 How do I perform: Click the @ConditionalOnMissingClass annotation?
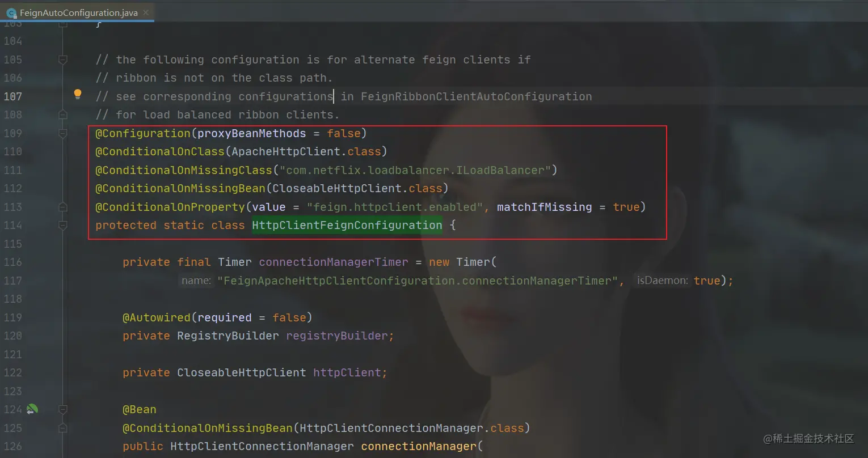point(184,170)
